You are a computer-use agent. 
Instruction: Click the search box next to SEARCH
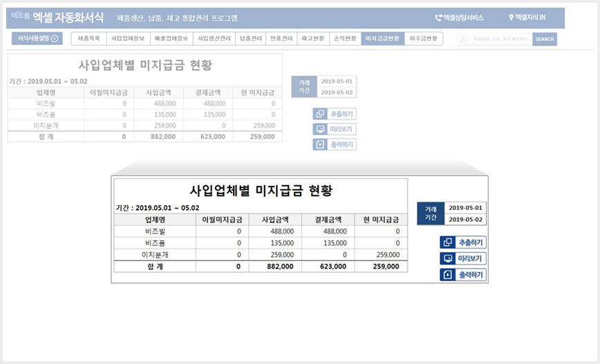coord(495,39)
